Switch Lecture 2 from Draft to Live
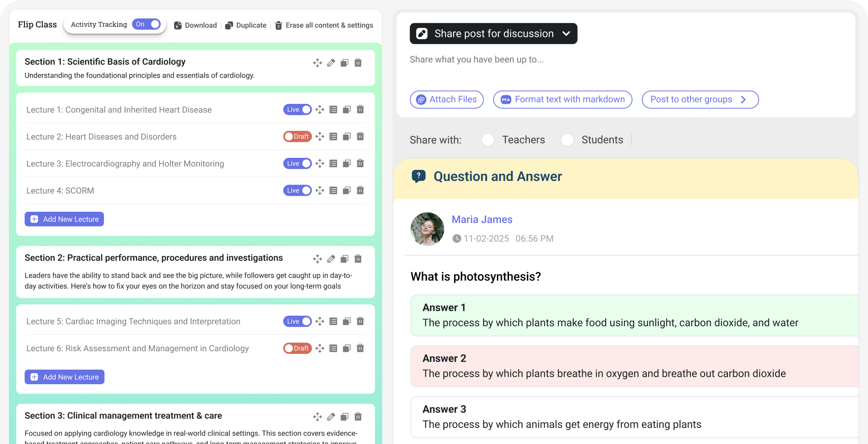 [298, 136]
